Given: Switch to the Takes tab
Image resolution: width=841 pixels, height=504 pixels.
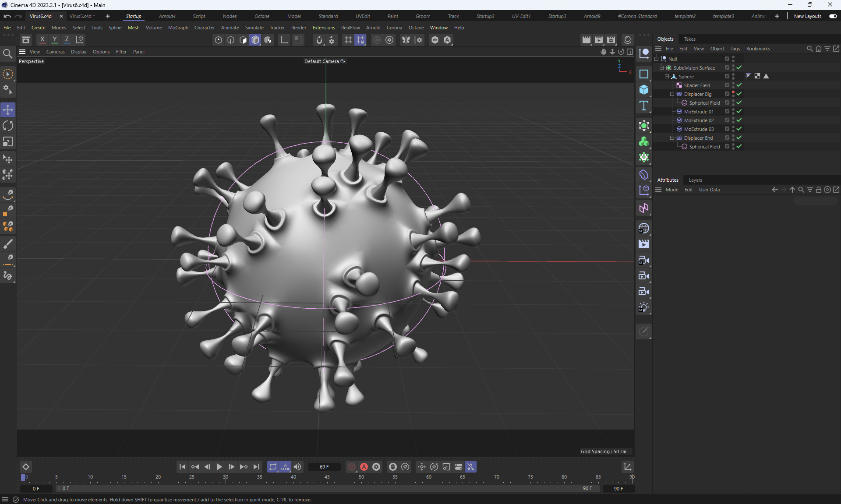Looking at the screenshot, I should point(689,39).
